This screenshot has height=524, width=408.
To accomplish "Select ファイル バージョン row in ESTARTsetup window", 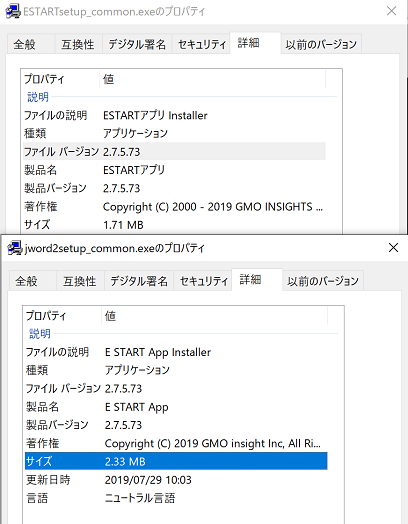I will pyautogui.click(x=174, y=151).
